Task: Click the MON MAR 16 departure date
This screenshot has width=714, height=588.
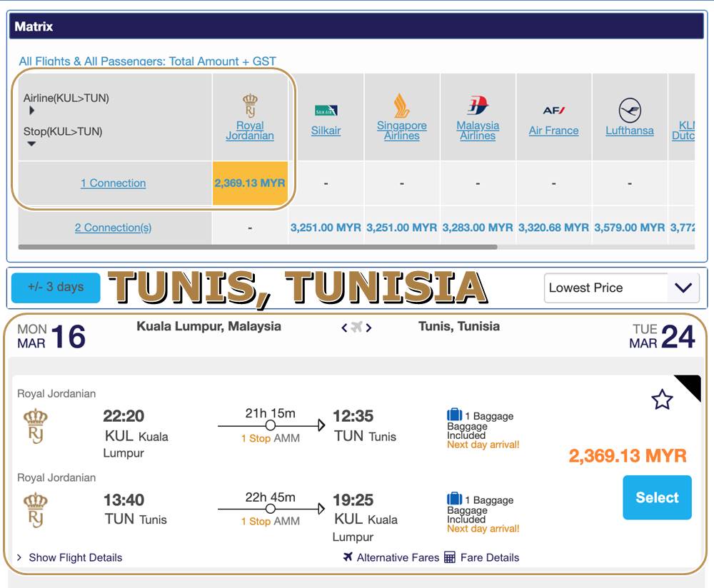Action: tap(51, 336)
